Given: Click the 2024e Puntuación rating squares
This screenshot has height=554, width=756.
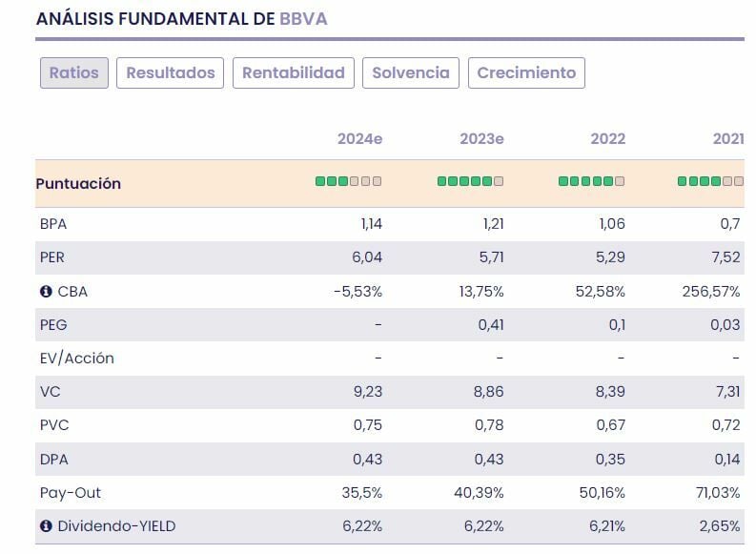Looking at the screenshot, I should (x=348, y=181).
